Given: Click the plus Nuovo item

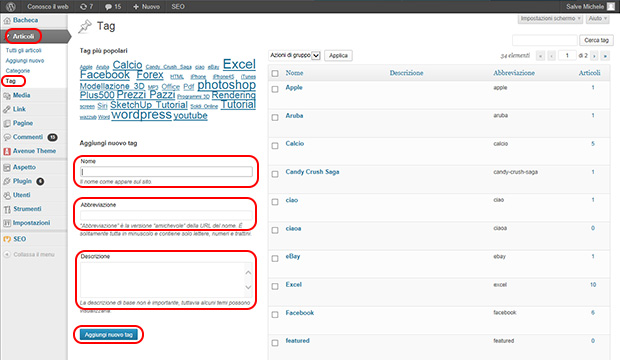Looking at the screenshot, I should click(146, 6).
